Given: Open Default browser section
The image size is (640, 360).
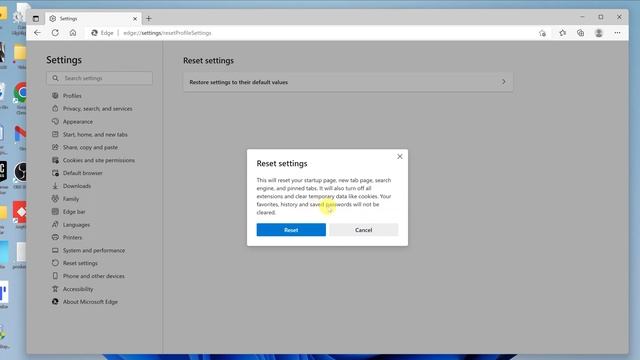Looking at the screenshot, I should (82, 173).
